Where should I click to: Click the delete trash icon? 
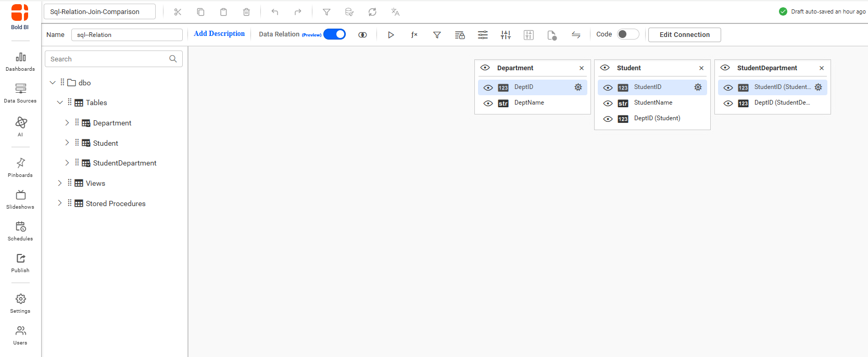[x=246, y=12]
